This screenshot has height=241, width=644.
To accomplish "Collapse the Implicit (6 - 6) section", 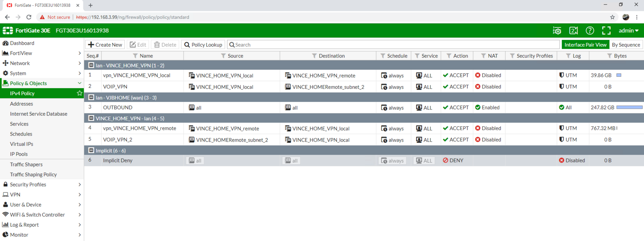I will (x=91, y=150).
